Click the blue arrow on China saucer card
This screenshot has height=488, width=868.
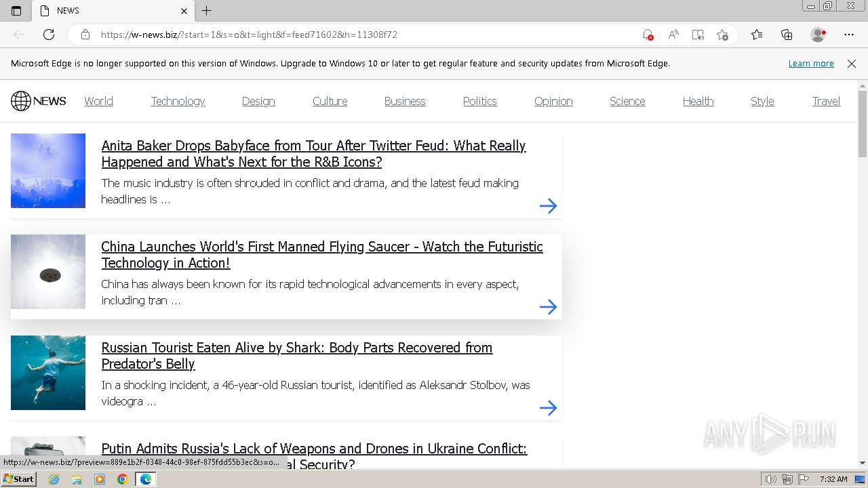coord(548,307)
